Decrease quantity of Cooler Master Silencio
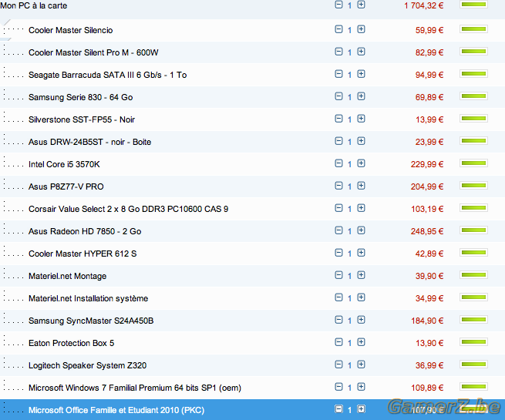This screenshot has height=420, width=505. click(338, 29)
